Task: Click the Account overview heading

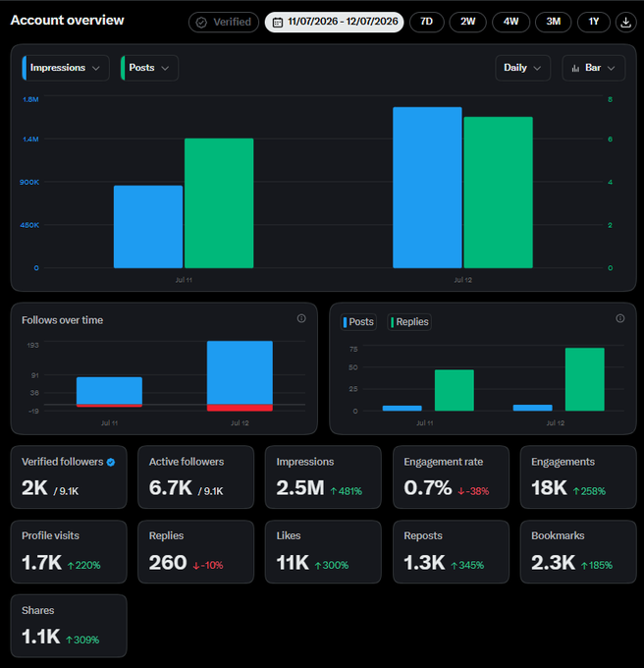Action: pyautogui.click(x=68, y=20)
